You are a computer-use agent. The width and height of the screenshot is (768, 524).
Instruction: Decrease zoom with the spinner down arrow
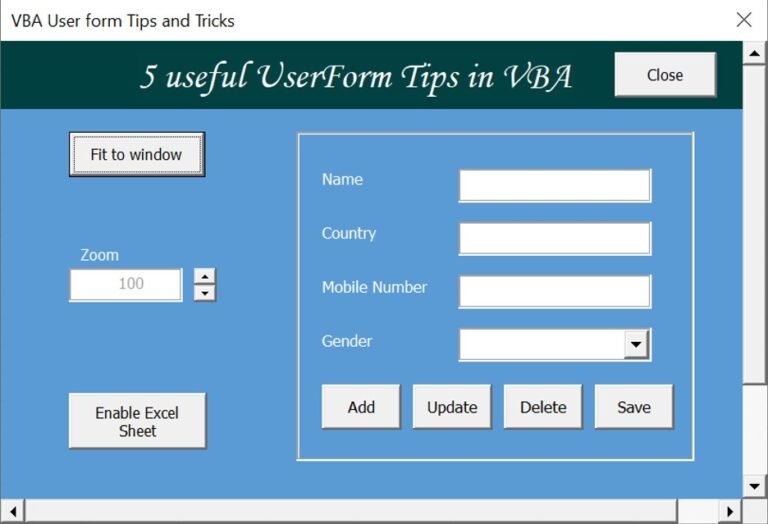(x=205, y=293)
